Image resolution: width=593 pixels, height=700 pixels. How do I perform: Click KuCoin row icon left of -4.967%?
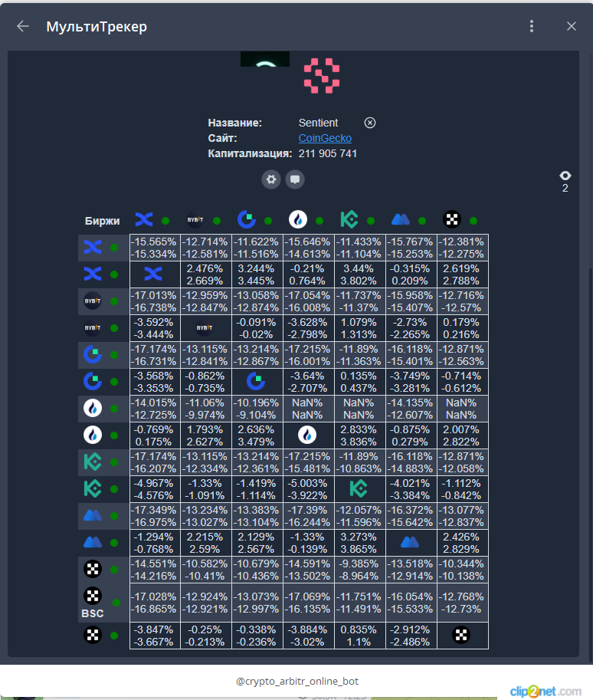pyautogui.click(x=93, y=488)
